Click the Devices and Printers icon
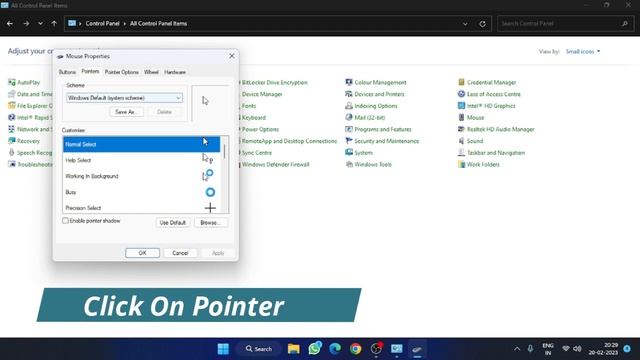Screen dimensions: 640x360 349,94
